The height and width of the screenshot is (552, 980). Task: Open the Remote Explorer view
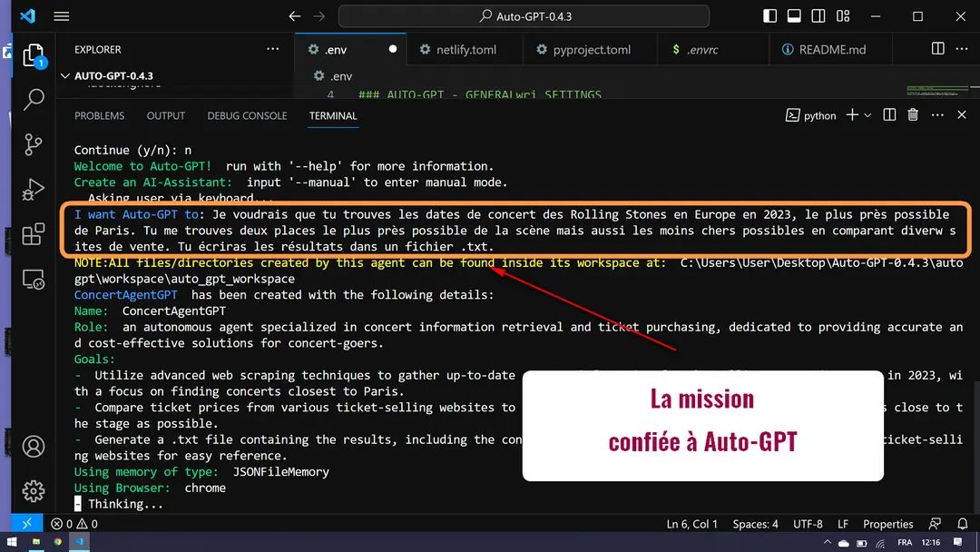(x=34, y=280)
